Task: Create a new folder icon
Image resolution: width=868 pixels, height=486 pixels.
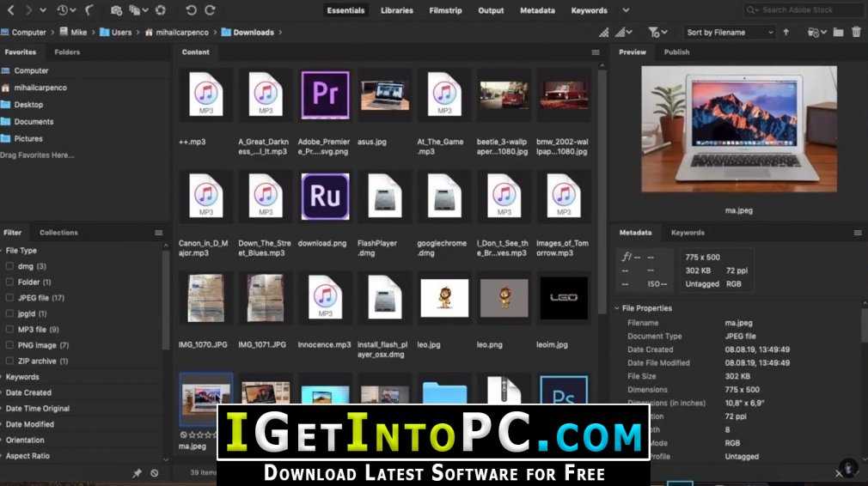Action: pos(839,33)
